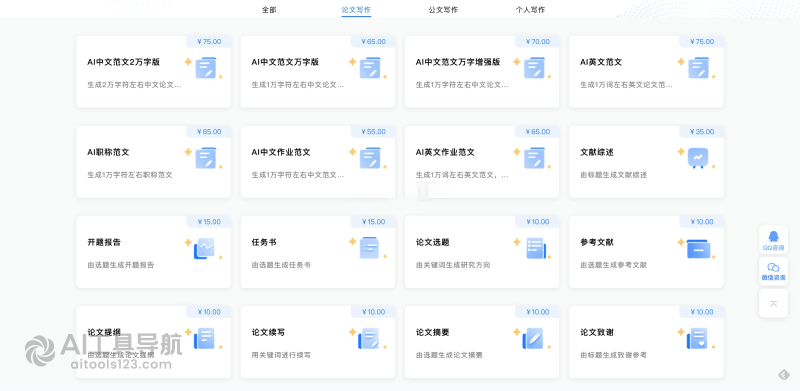Viewport: 800px width, 391px height.
Task: Select the 论文选题 title
Action: tap(433, 242)
